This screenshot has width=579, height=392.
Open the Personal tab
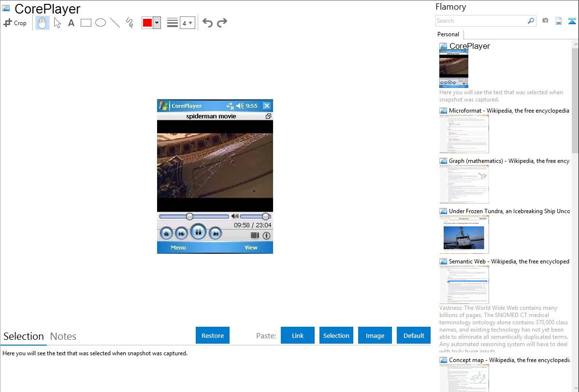click(449, 34)
